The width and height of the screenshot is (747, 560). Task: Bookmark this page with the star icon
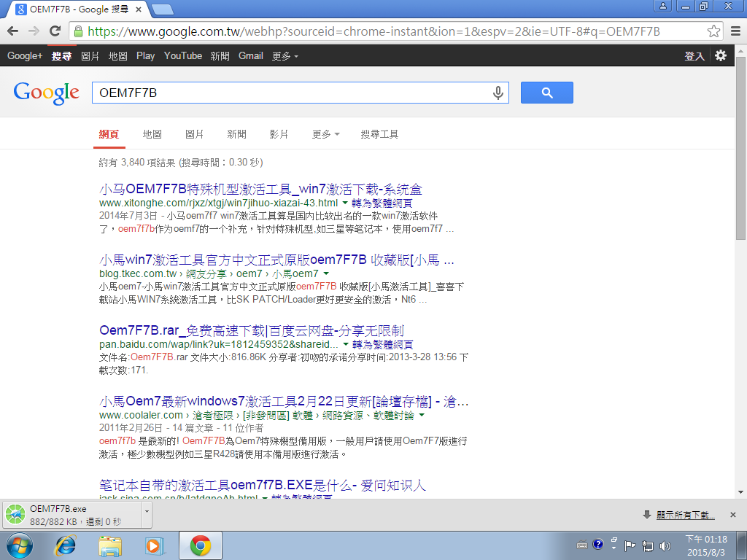pyautogui.click(x=713, y=31)
